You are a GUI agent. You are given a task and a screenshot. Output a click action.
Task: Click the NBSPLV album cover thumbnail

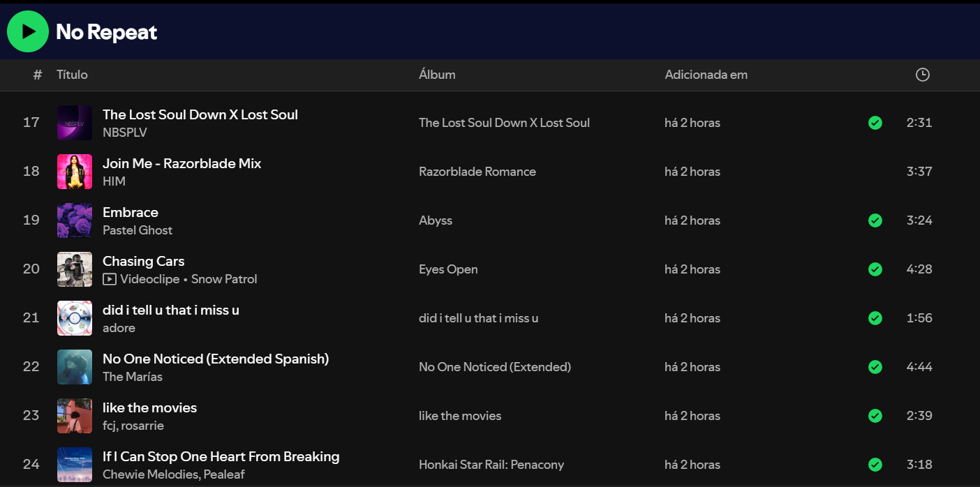pyautogui.click(x=75, y=123)
